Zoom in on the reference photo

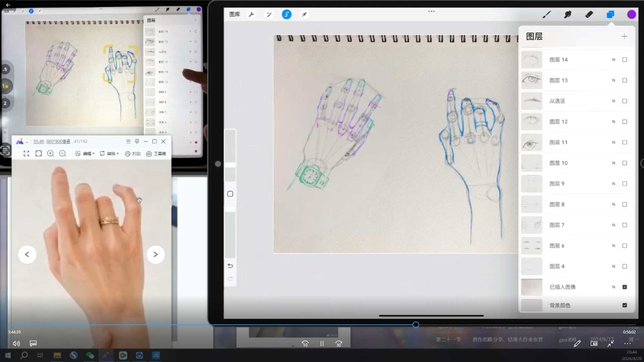pyautogui.click(x=50, y=154)
